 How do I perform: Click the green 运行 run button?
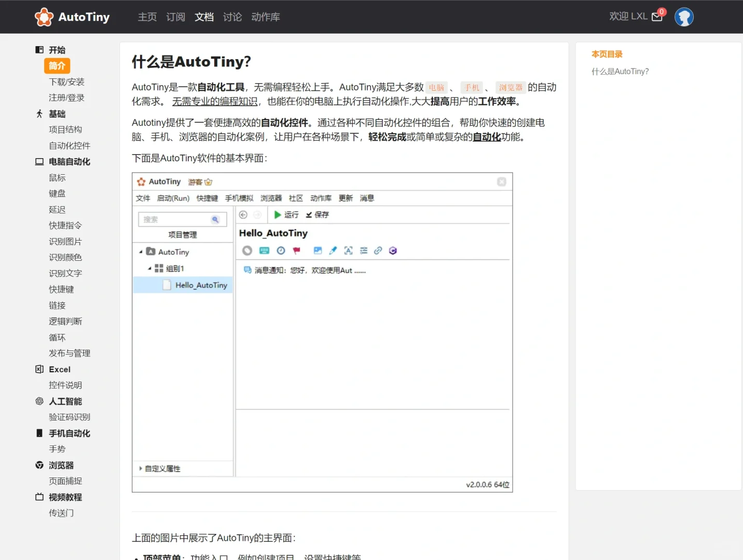286,214
